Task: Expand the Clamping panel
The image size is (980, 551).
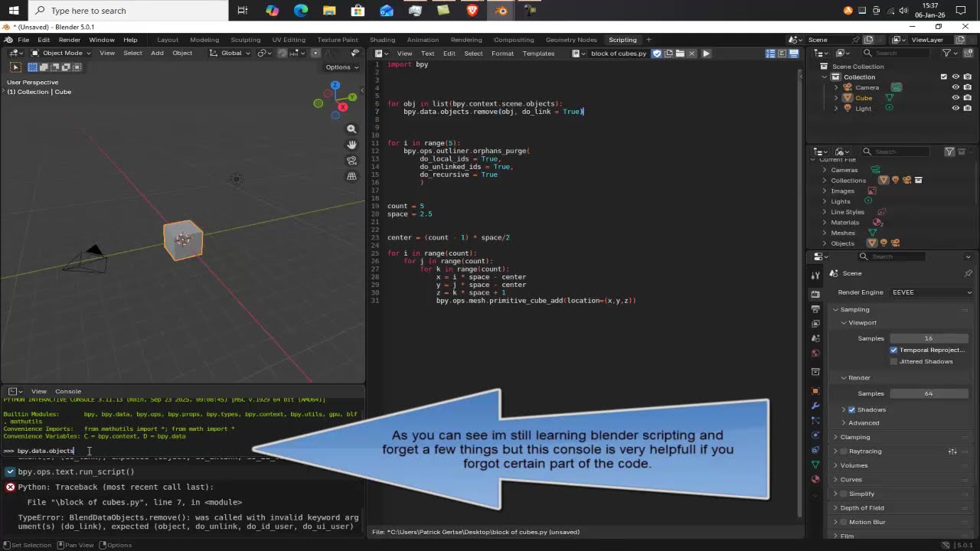Action: [854, 437]
